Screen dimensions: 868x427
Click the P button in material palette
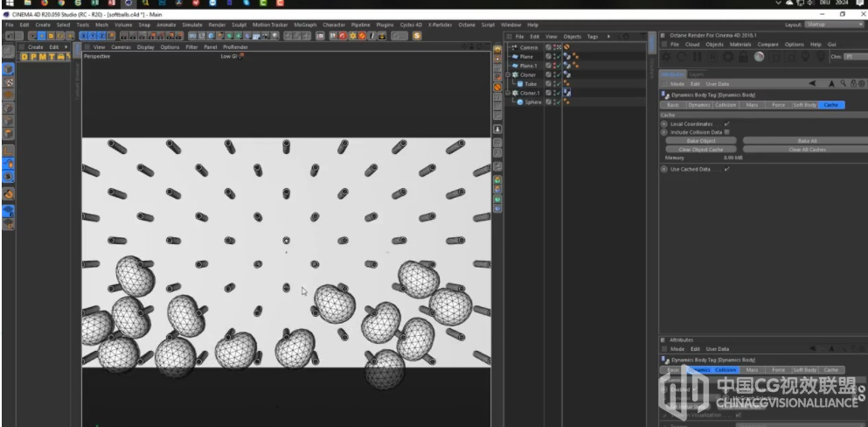pyautogui.click(x=33, y=57)
